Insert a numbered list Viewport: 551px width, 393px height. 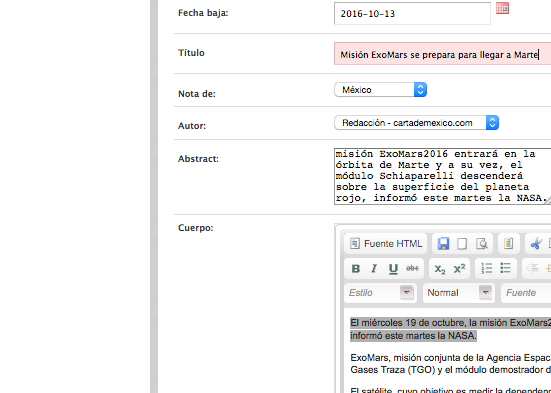pos(487,269)
